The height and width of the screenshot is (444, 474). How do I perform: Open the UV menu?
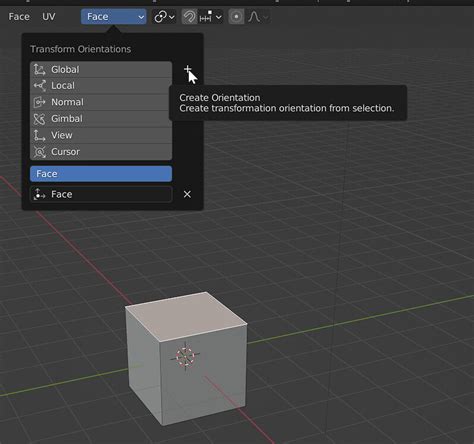(49, 17)
